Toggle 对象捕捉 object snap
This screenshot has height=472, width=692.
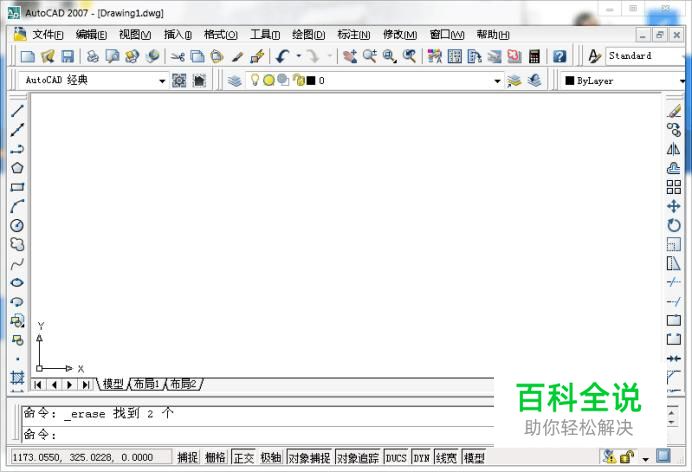(x=310, y=457)
